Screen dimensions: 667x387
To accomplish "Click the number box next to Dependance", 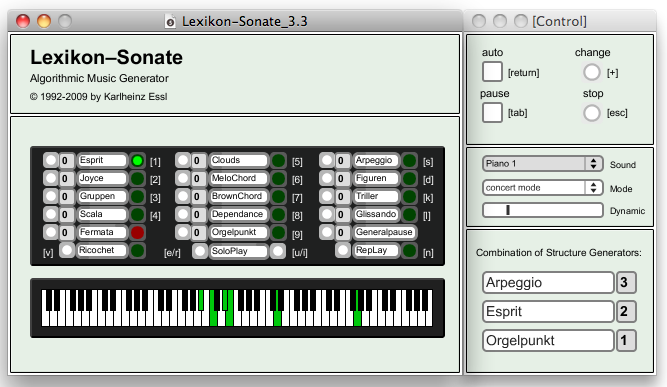I will tap(199, 214).
